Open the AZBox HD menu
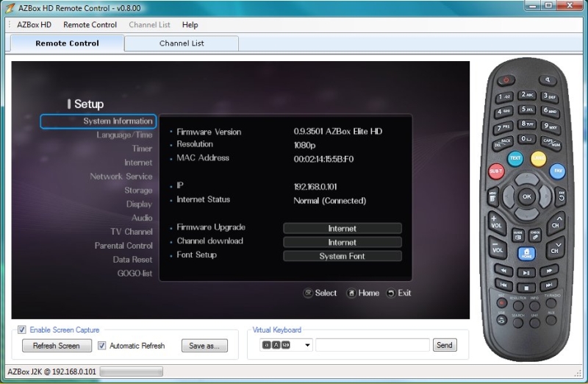 tap(34, 25)
